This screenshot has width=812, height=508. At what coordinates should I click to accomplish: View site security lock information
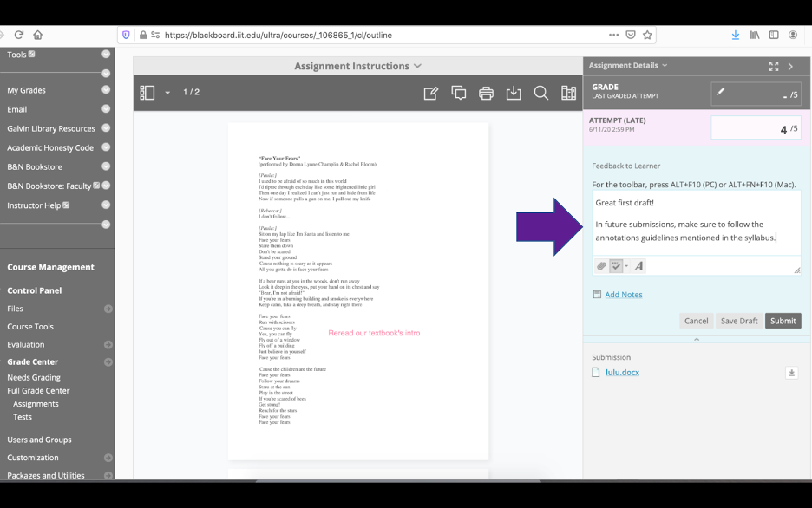click(x=143, y=35)
